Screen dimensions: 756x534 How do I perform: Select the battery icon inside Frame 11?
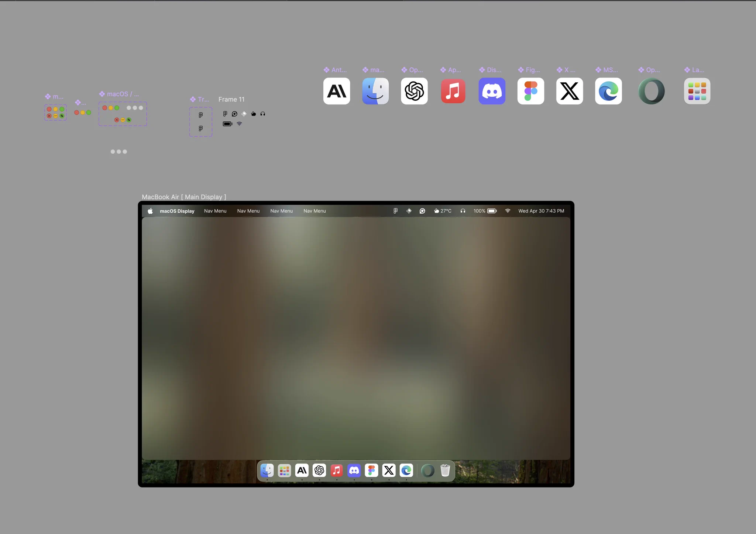pos(227,124)
